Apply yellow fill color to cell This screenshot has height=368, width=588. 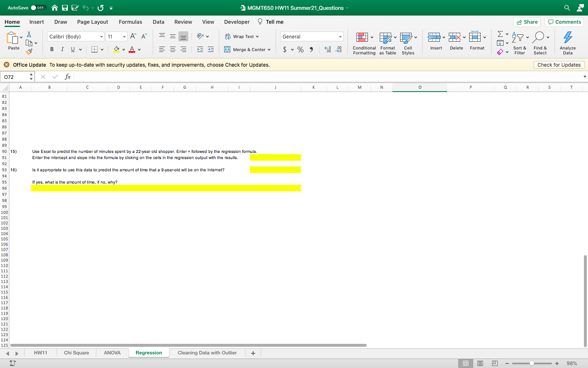(117, 49)
